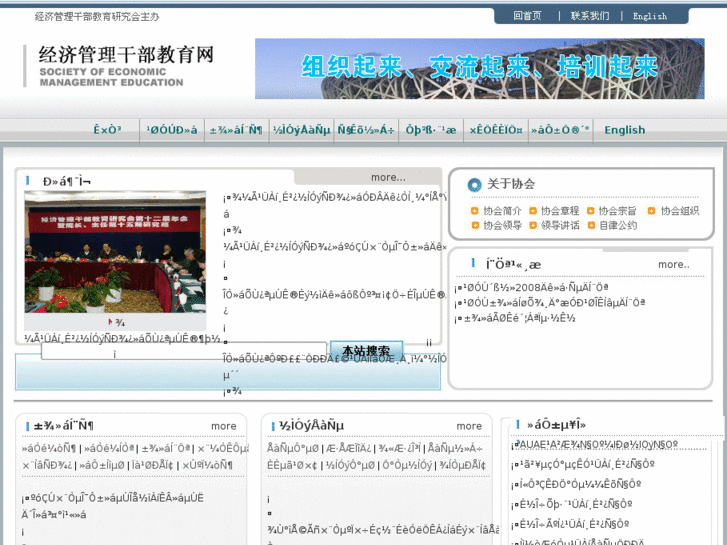Click the Bird's Nest banner image
The image size is (727, 545).
point(479,69)
